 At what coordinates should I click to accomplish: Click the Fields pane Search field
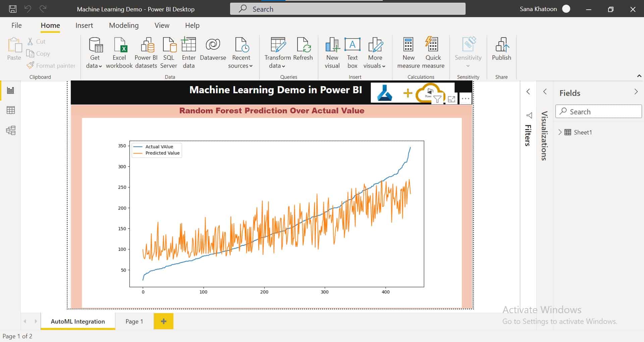click(x=598, y=112)
